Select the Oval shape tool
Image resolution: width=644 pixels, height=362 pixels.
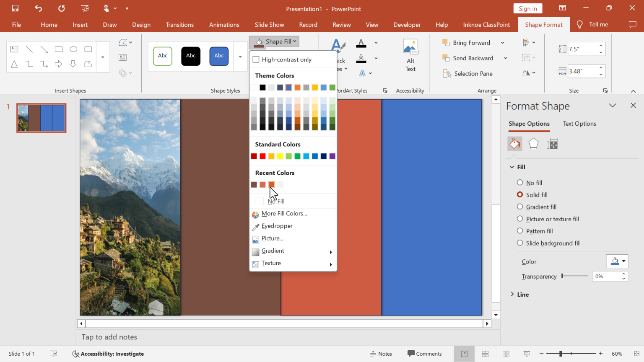pyautogui.click(x=73, y=49)
